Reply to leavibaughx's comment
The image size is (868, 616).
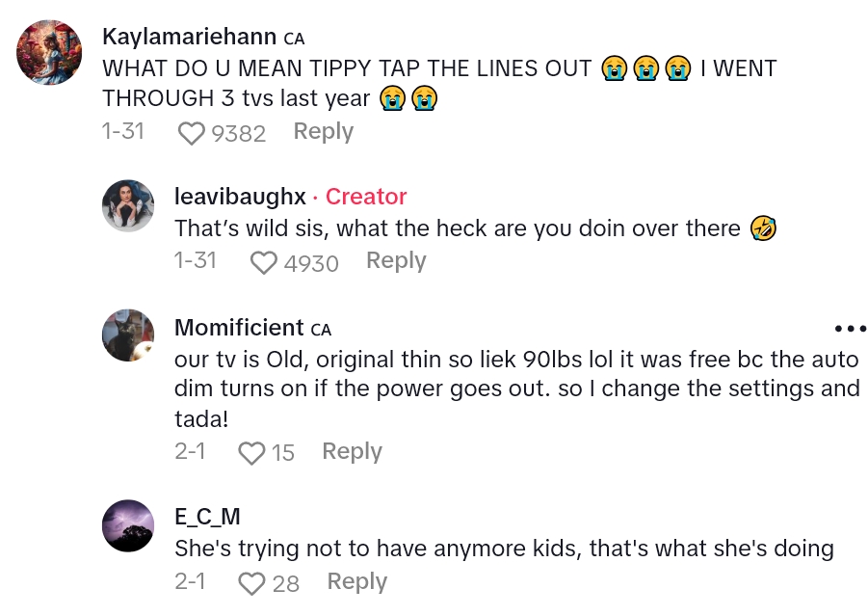[x=395, y=261]
